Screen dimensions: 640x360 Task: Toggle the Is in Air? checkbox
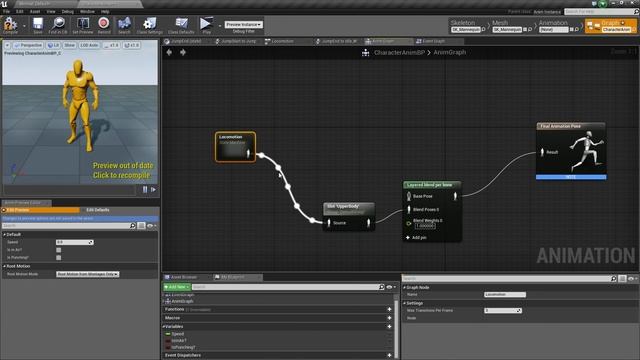pyautogui.click(x=58, y=250)
